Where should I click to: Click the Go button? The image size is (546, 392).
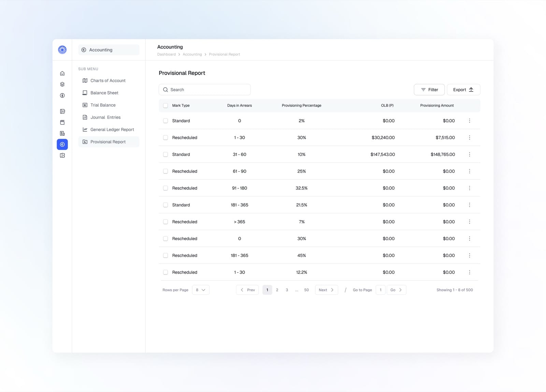pos(396,290)
